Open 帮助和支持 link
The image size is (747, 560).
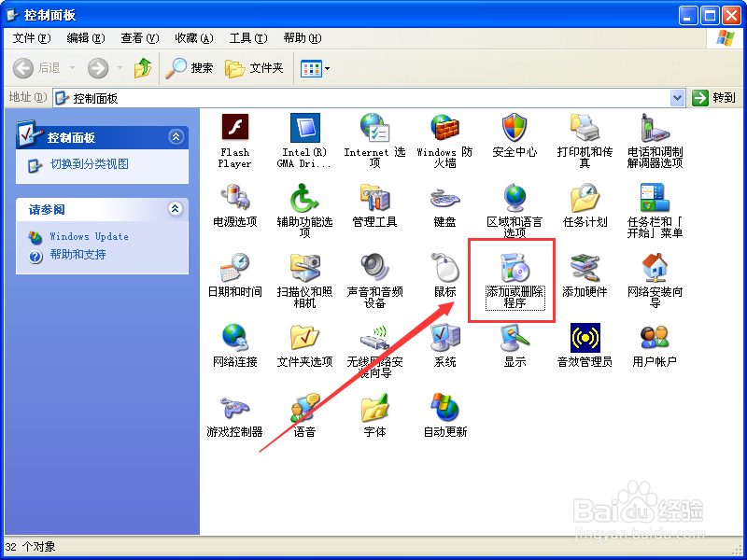(x=78, y=255)
